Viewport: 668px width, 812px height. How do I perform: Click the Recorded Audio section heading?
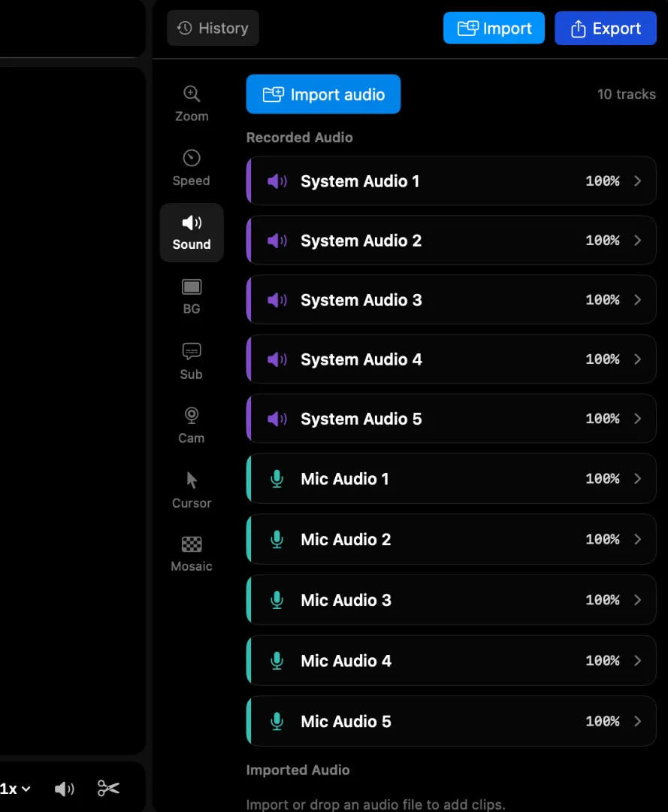[300, 138]
